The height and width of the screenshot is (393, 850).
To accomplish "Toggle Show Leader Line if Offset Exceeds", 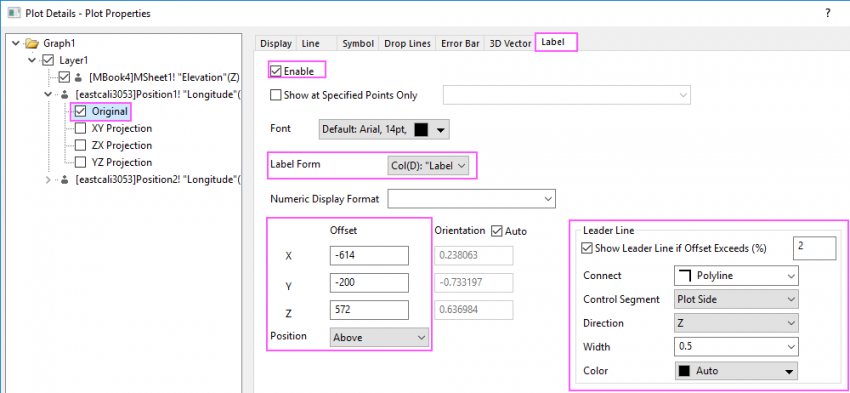I will point(586,248).
